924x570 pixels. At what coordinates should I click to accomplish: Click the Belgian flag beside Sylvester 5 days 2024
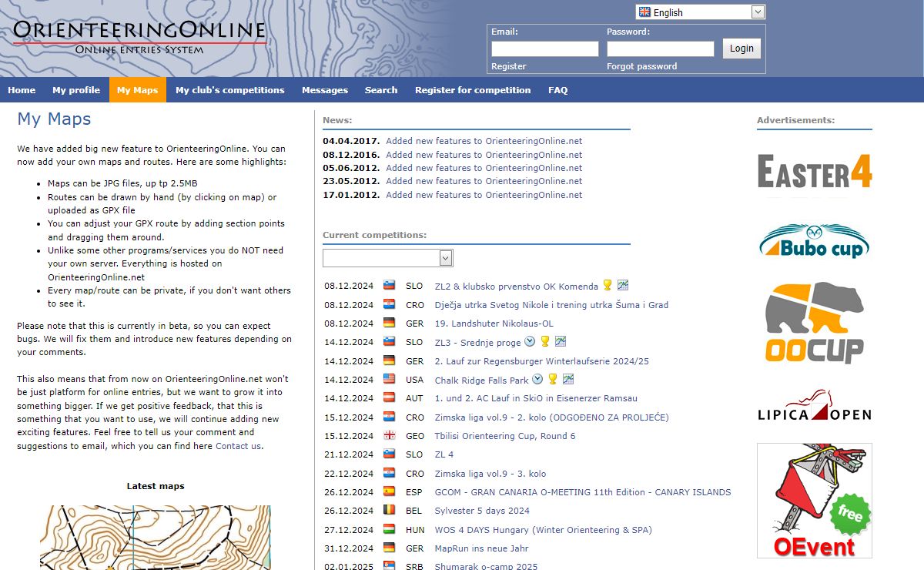[x=389, y=511]
